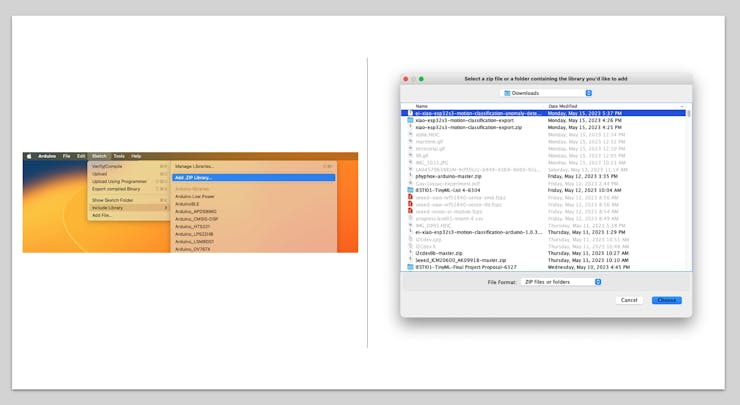The width and height of the screenshot is (740, 405).
Task: Click the IESTI01-TinyML-Final Project Proposal folder icon
Action: [x=410, y=267]
